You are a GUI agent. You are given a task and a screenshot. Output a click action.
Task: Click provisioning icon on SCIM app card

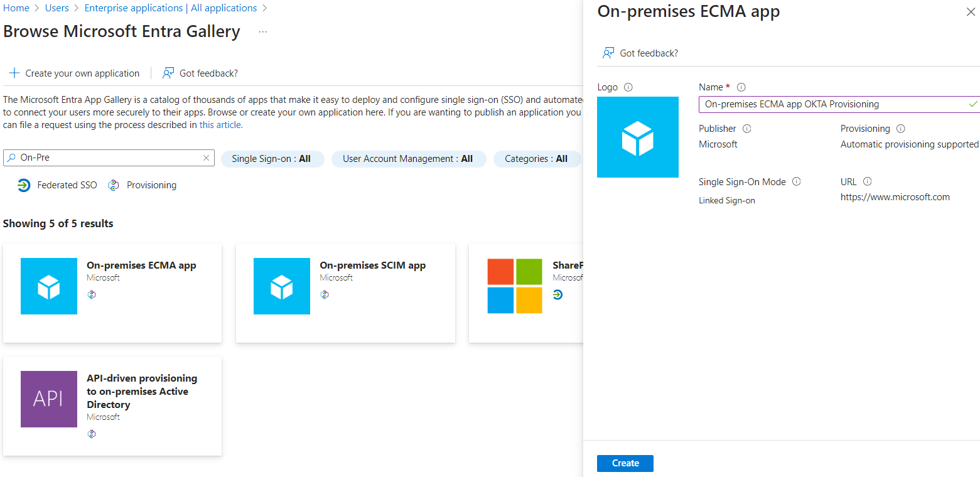[325, 294]
